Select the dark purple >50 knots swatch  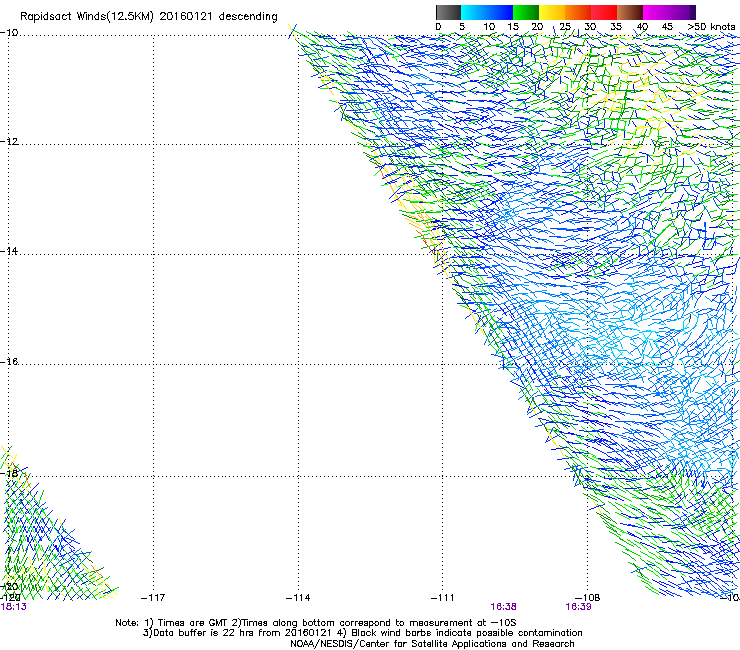pos(692,12)
